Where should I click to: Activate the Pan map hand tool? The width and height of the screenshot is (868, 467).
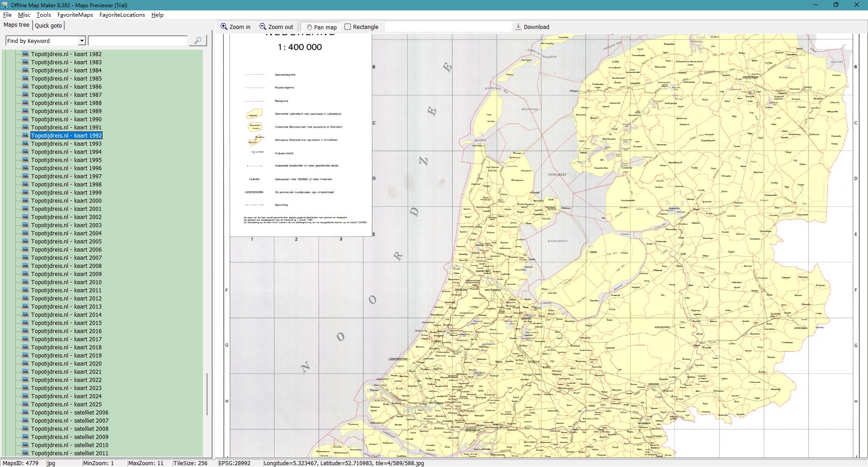[x=309, y=27]
